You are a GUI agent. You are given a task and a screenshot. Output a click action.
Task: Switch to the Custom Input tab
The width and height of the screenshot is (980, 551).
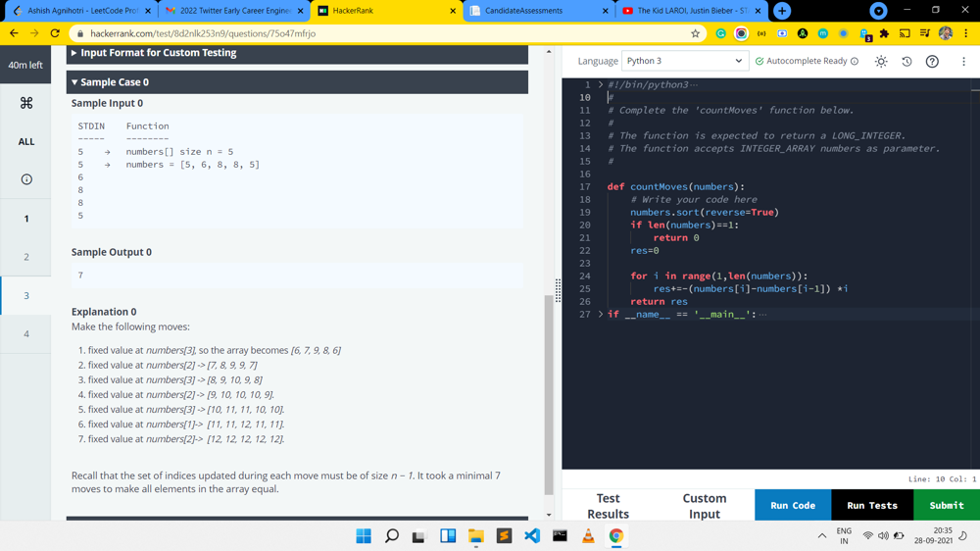[704, 506]
